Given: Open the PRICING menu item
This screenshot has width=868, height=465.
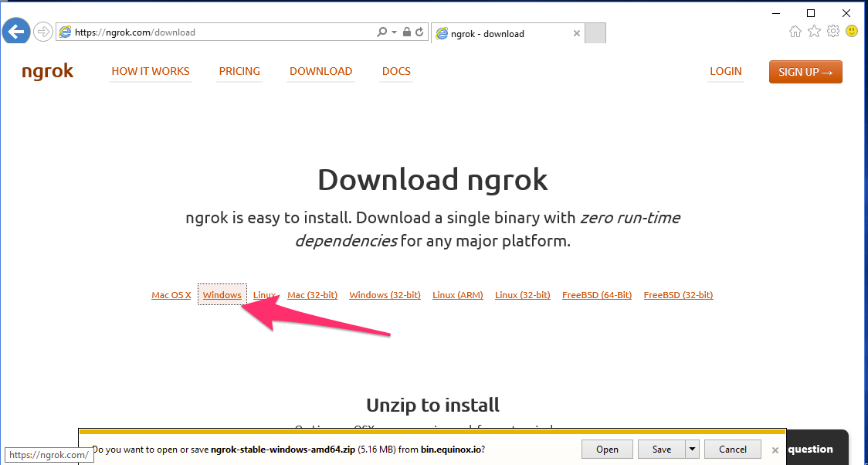Looking at the screenshot, I should click(x=239, y=71).
